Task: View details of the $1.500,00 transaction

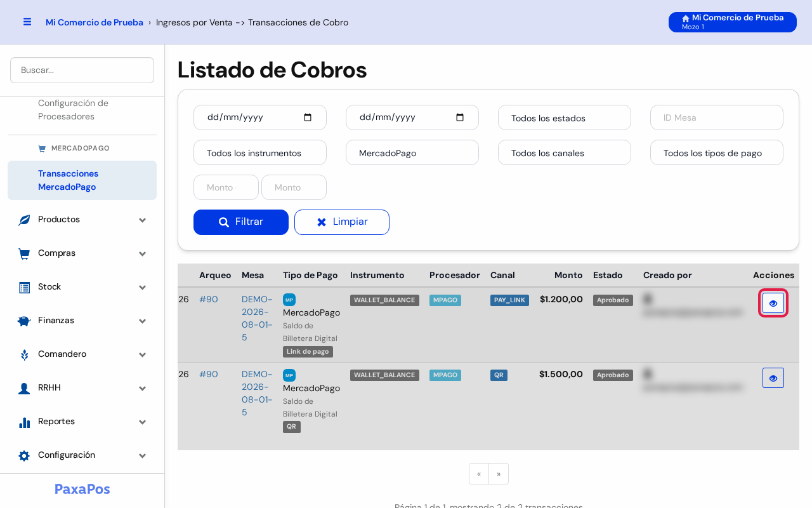Action: point(773,378)
